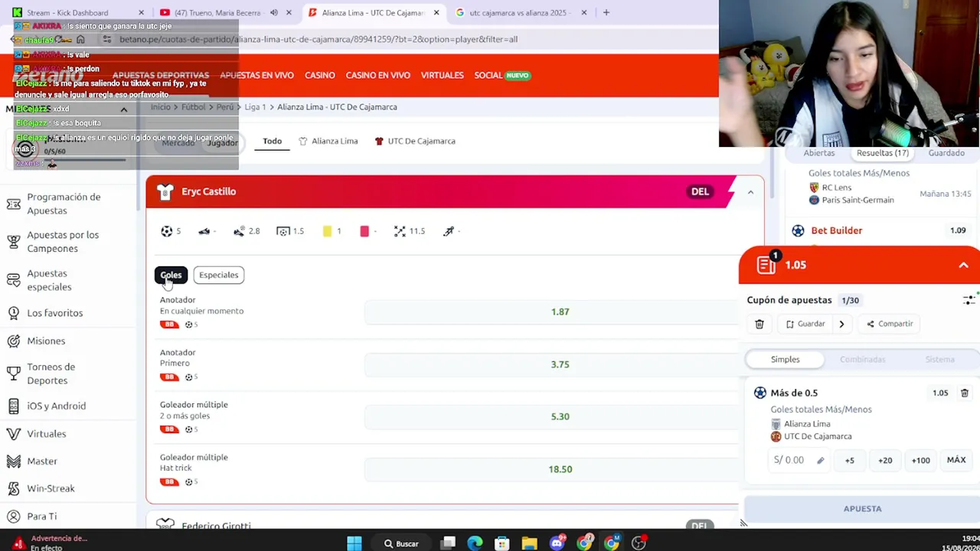Open the Guardado bets tab
The image size is (980, 551).
coord(946,153)
